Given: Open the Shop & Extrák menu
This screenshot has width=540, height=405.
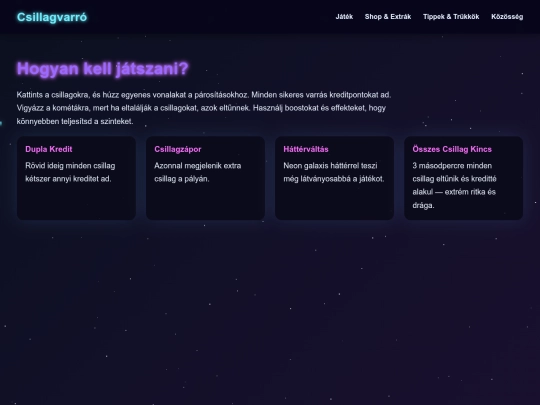Looking at the screenshot, I should (x=388, y=17).
